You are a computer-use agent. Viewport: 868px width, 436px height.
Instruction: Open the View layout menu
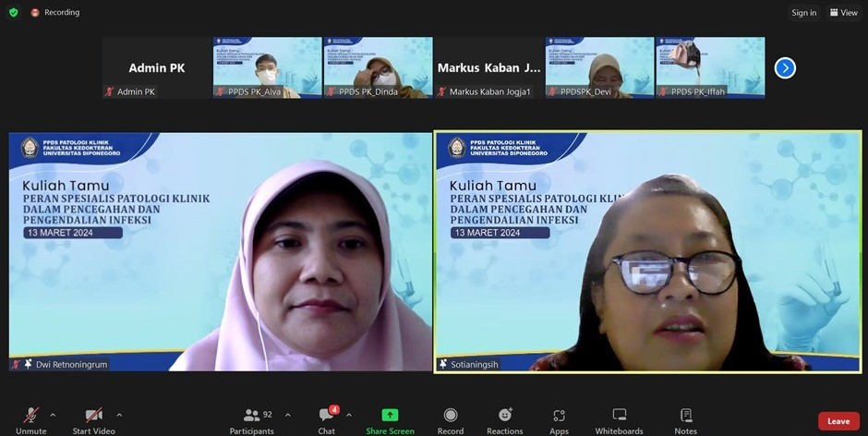(x=844, y=12)
